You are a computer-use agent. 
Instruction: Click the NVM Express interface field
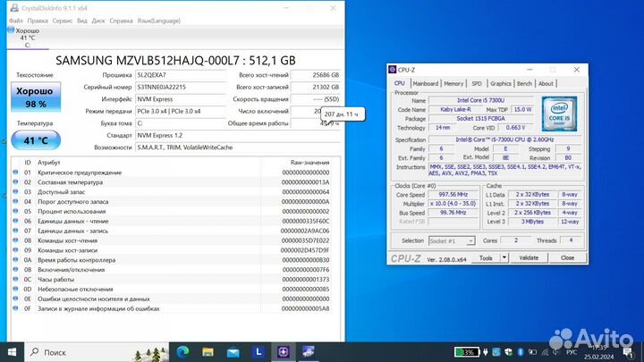tap(181, 99)
